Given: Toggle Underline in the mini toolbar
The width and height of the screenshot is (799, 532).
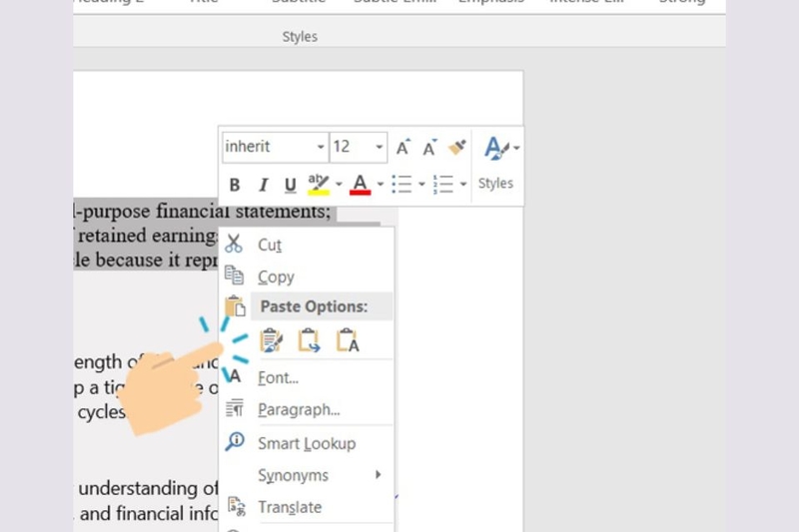Looking at the screenshot, I should pyautogui.click(x=290, y=185).
